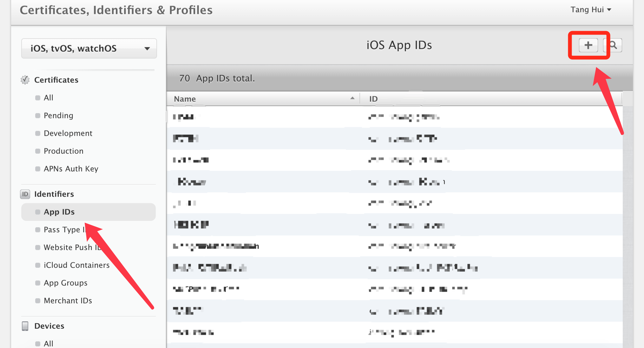Click the Certificates seal icon
Viewport: 644px width, 348px height.
point(25,80)
